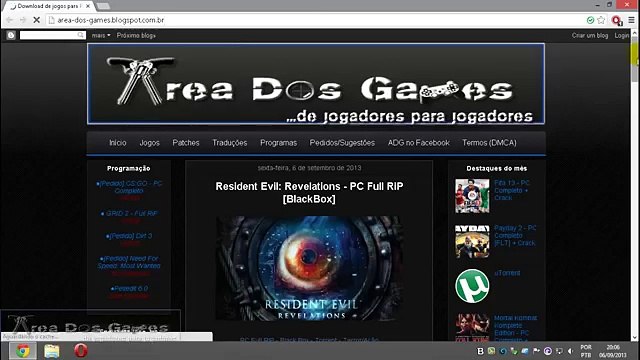
Task: Open the 'Criar um blog' link
Action: (590, 36)
